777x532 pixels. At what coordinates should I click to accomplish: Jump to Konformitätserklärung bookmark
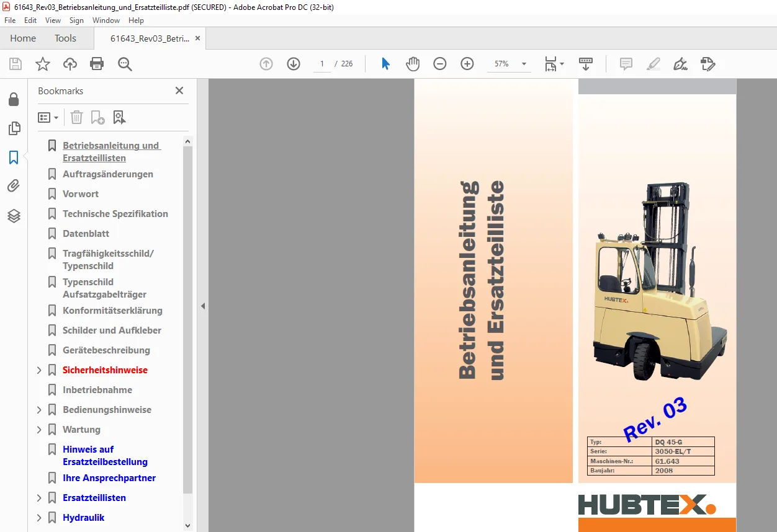(112, 311)
